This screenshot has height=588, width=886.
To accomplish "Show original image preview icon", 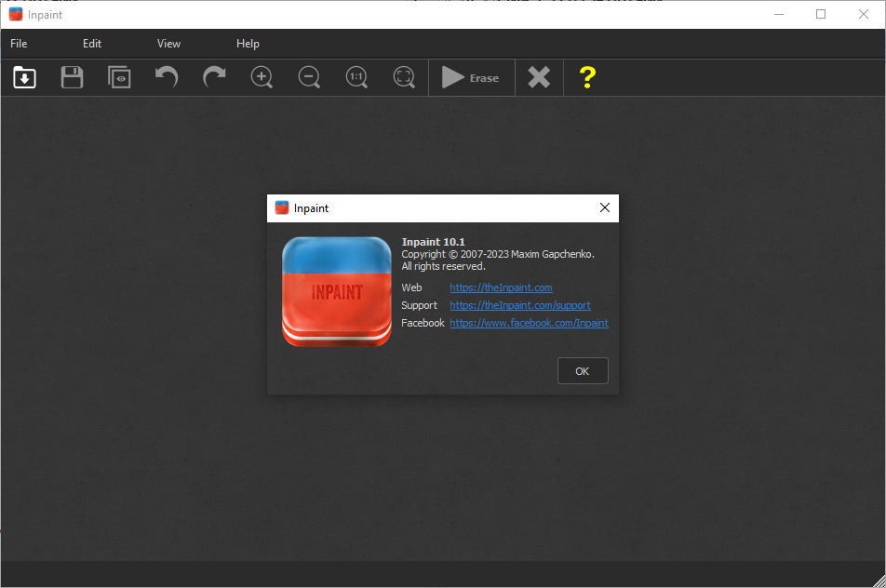I will point(119,77).
